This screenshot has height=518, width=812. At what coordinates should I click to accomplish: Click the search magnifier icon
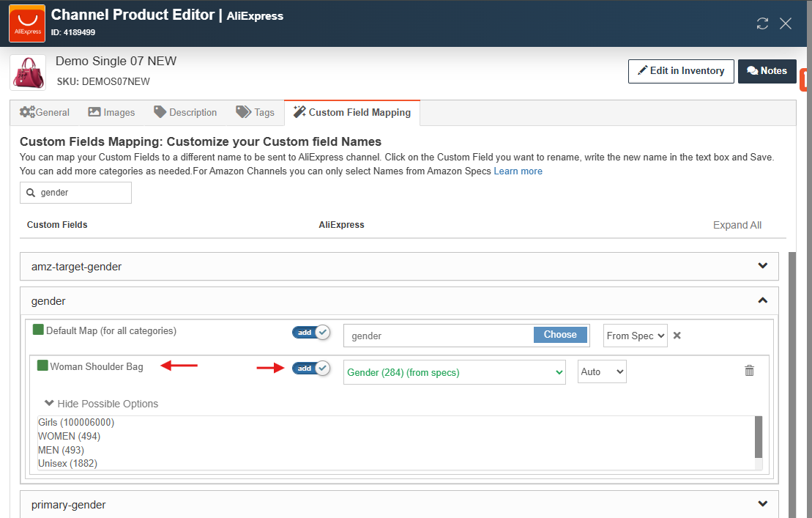[31, 193]
